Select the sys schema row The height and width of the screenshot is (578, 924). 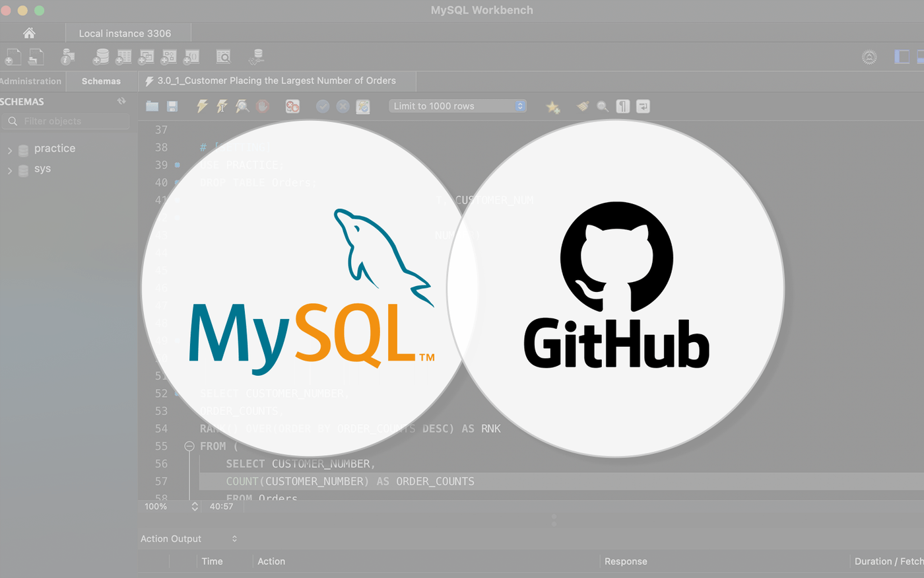(69, 169)
